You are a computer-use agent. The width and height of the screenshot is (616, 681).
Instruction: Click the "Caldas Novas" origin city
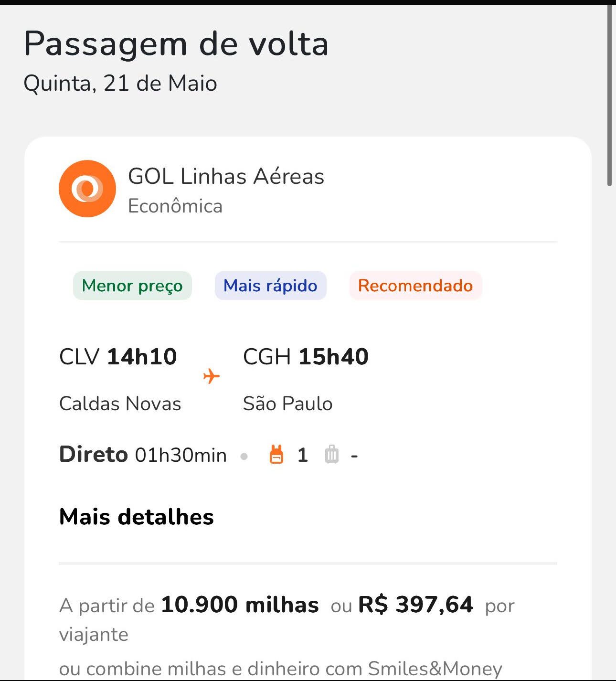[x=120, y=404]
